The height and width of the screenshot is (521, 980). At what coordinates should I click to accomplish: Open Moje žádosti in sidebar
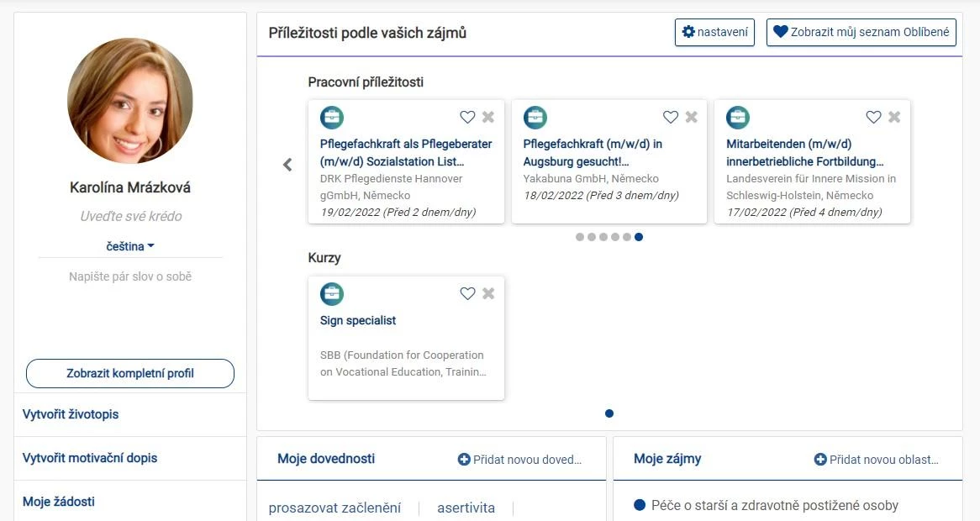coord(59,502)
